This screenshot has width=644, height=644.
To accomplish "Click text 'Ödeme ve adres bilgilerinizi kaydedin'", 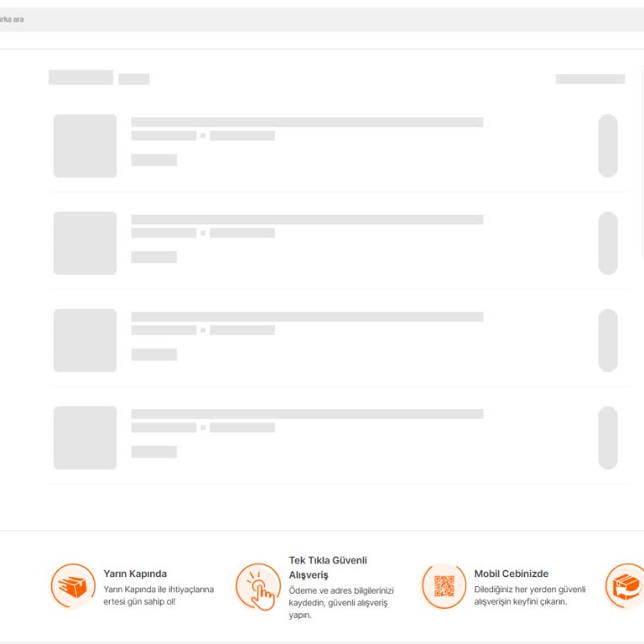I will pos(341,596).
